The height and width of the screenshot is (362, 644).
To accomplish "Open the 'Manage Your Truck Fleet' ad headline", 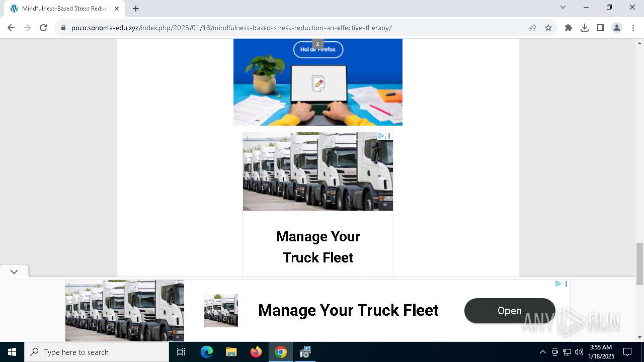I will (318, 247).
